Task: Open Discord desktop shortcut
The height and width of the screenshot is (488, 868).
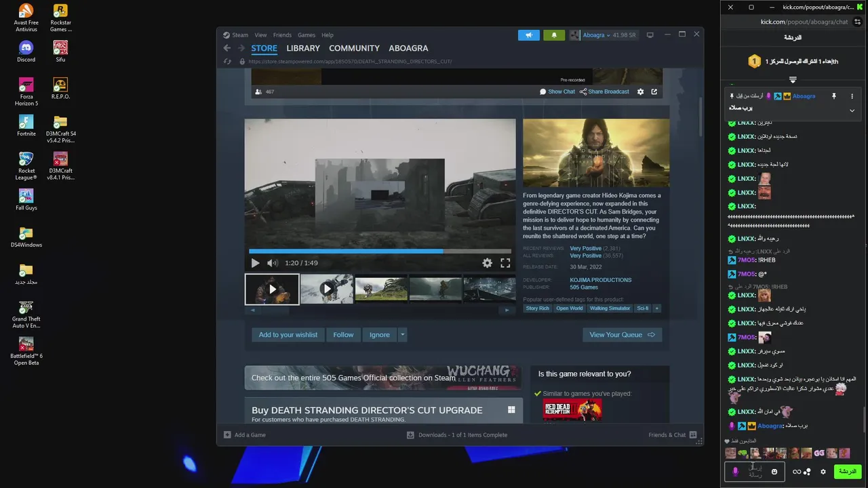Action: tap(26, 52)
